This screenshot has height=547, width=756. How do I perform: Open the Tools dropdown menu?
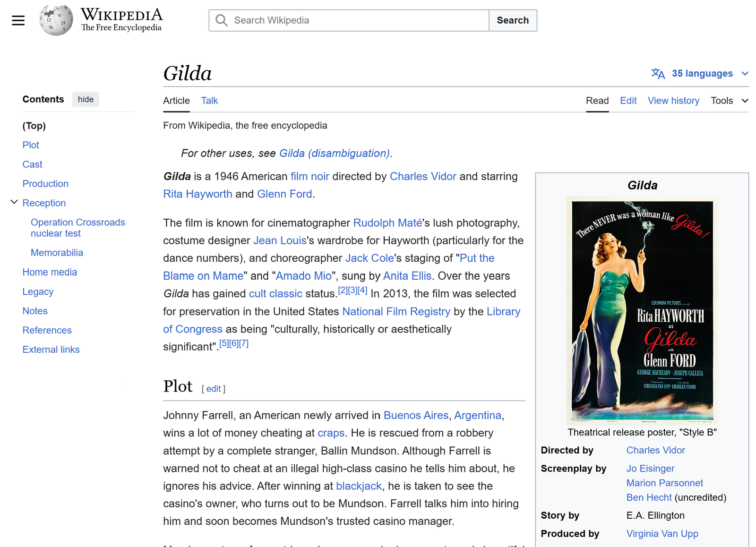(729, 101)
